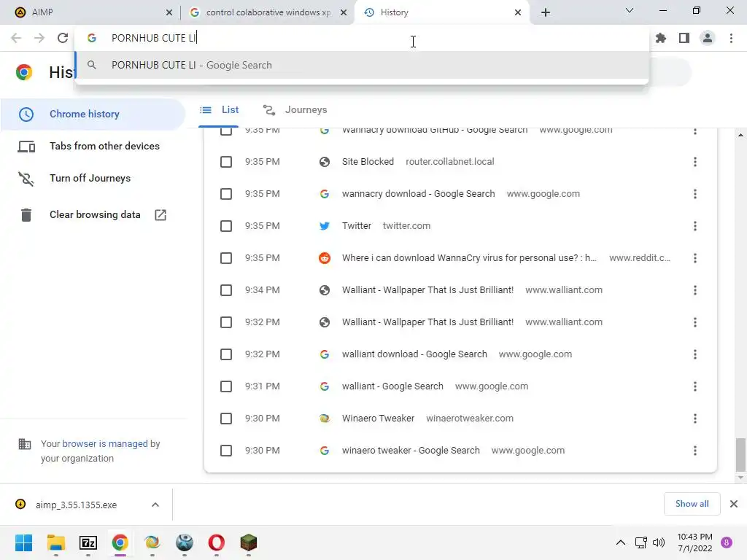Open Opera browser from taskbar
747x560 pixels.
pos(216,542)
